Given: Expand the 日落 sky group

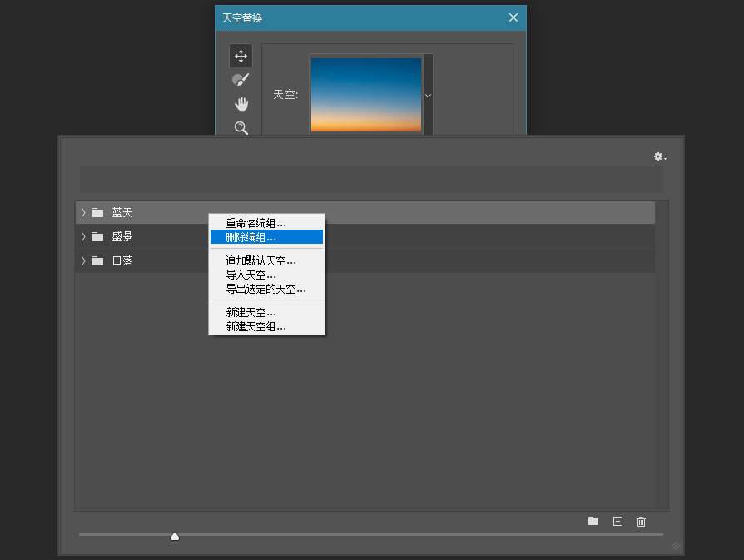Looking at the screenshot, I should click(x=82, y=260).
